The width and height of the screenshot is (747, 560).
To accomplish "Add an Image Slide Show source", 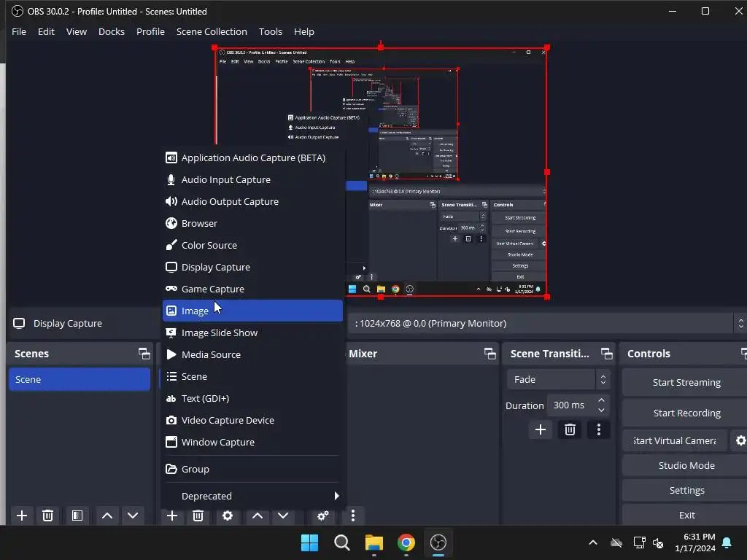I will (x=252, y=332).
